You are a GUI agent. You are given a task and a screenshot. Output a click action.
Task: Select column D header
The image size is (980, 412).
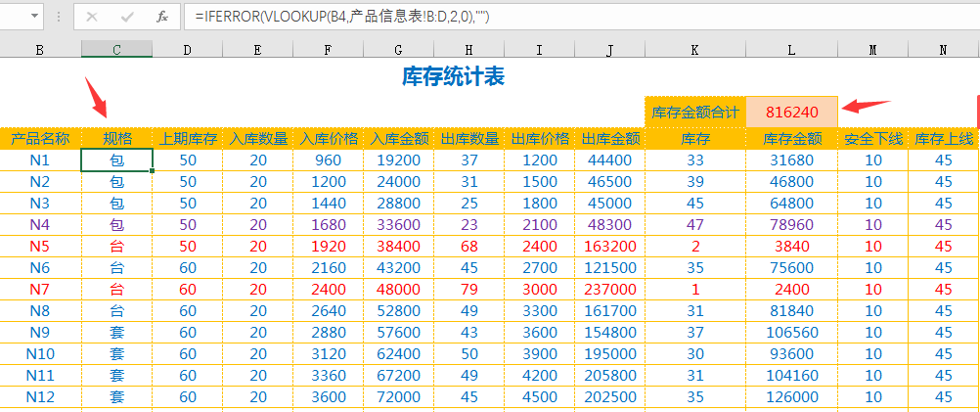click(188, 49)
